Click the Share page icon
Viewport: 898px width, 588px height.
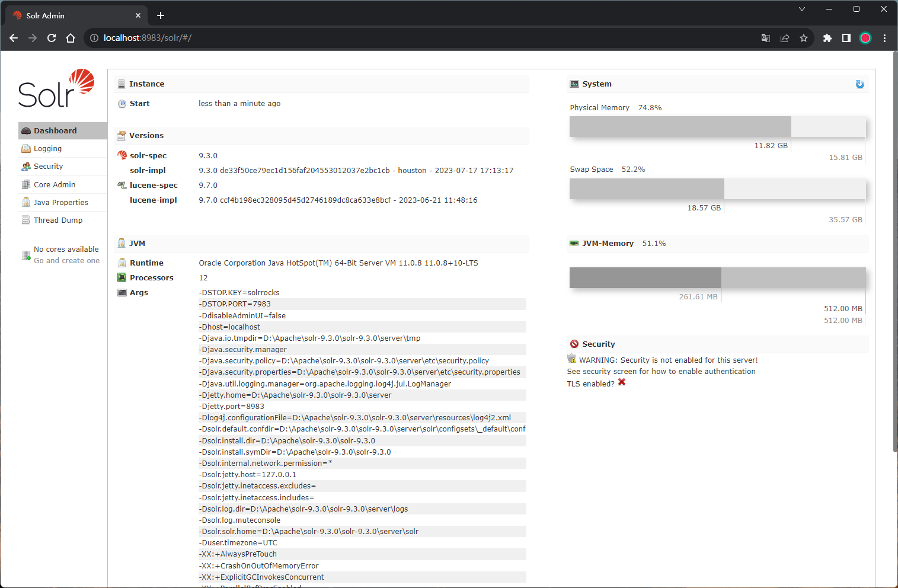[785, 38]
